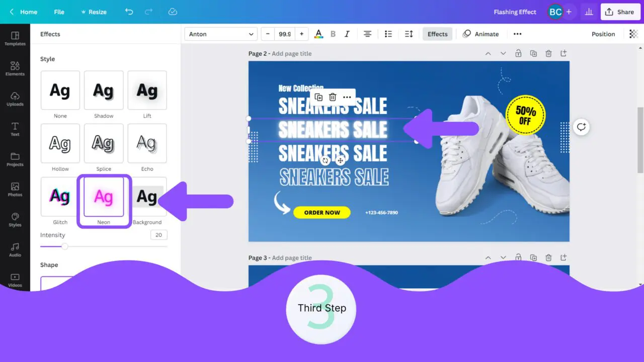Viewport: 644px width, 362px height.
Task: Open the Templates sidebar panel
Action: pyautogui.click(x=15, y=39)
